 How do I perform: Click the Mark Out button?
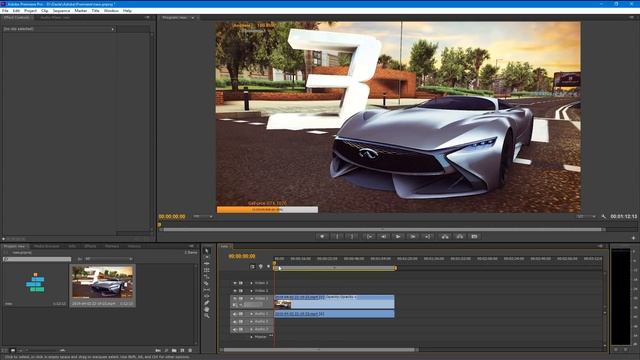pos(351,236)
